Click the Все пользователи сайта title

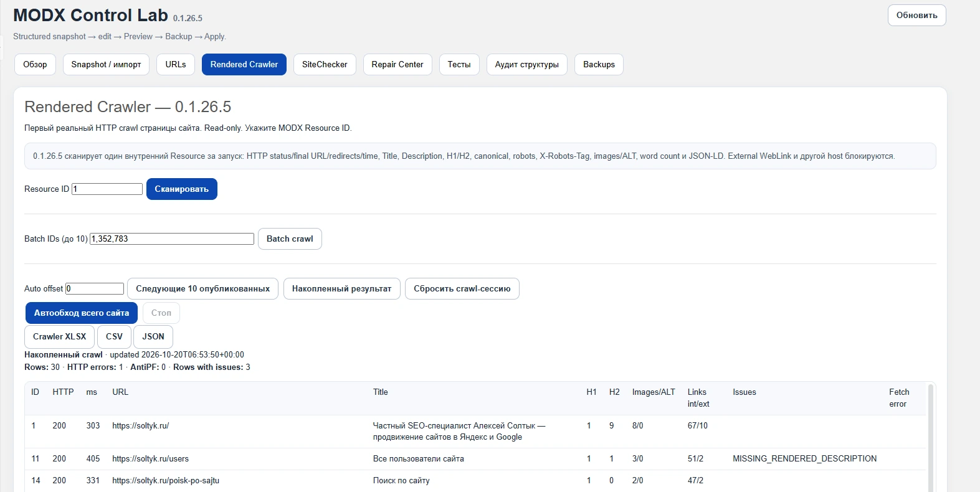click(419, 458)
